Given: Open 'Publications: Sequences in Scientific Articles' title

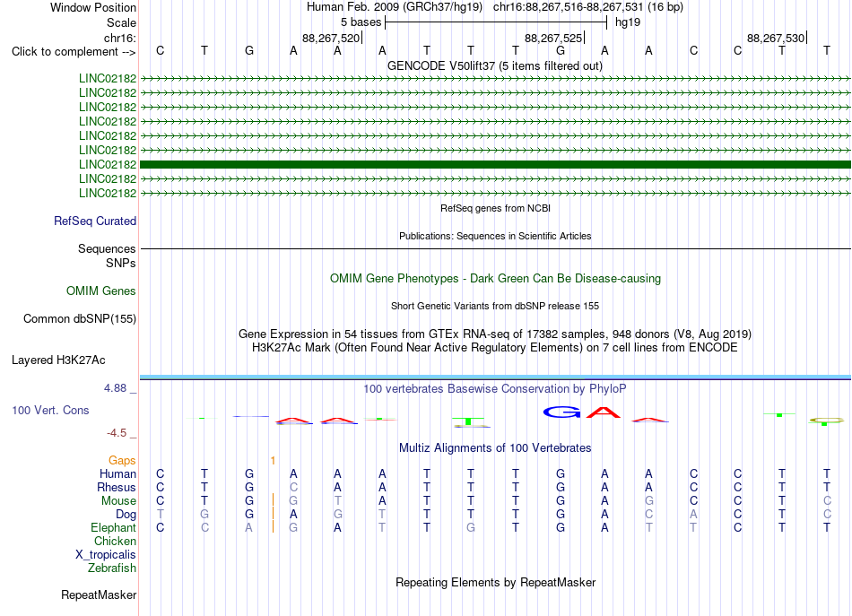Looking at the screenshot, I should [495, 236].
